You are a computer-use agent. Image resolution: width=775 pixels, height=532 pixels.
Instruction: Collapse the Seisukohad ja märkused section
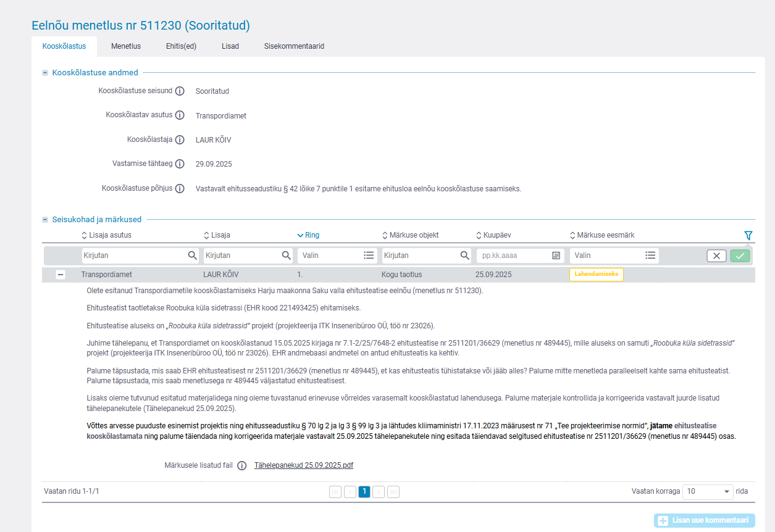point(45,220)
